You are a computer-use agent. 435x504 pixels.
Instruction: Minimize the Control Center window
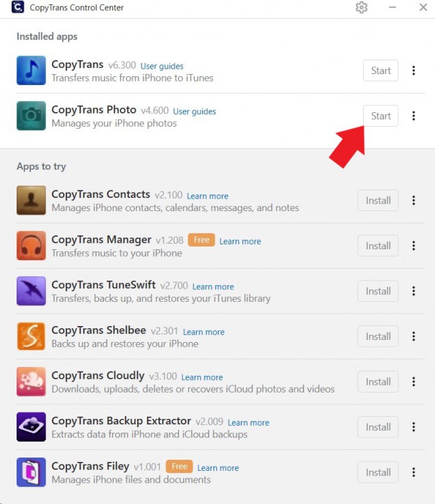coord(392,7)
